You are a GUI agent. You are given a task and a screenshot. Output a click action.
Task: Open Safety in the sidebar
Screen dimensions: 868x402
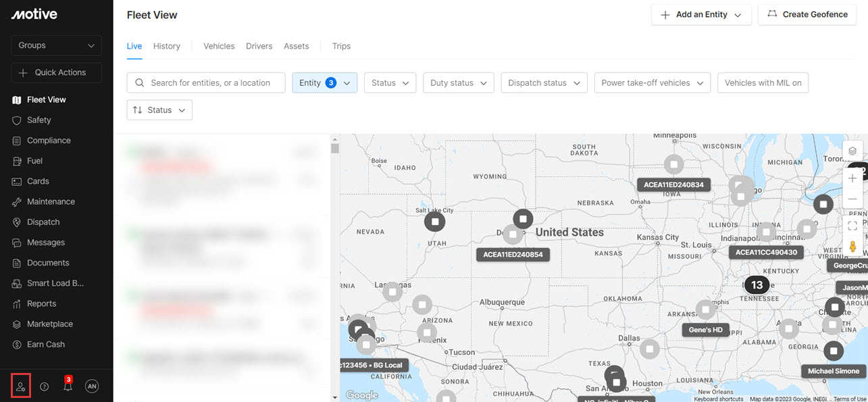[x=39, y=120]
